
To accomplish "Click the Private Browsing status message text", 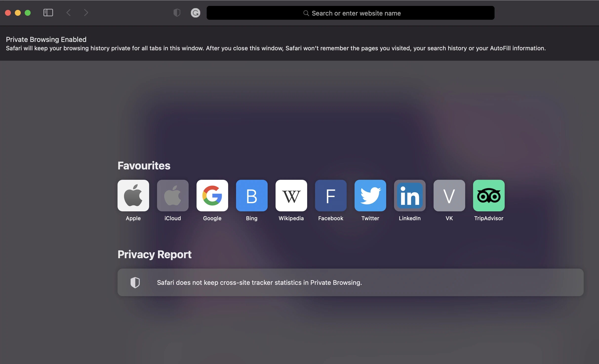I will (276, 43).
